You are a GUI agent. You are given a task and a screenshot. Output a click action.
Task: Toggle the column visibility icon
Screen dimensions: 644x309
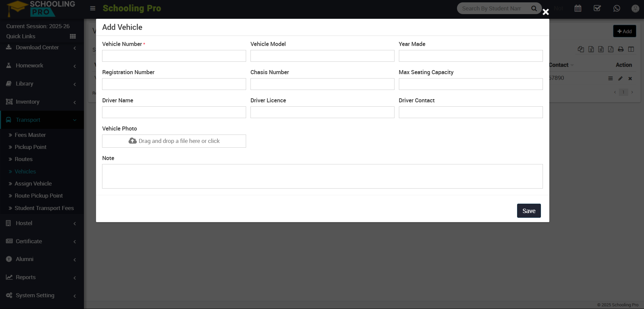coord(631,49)
